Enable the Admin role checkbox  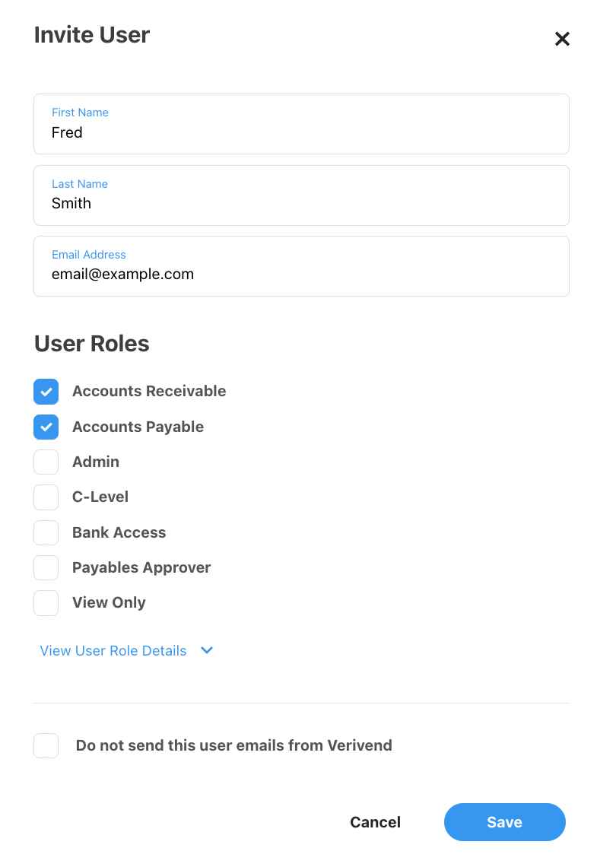point(46,462)
